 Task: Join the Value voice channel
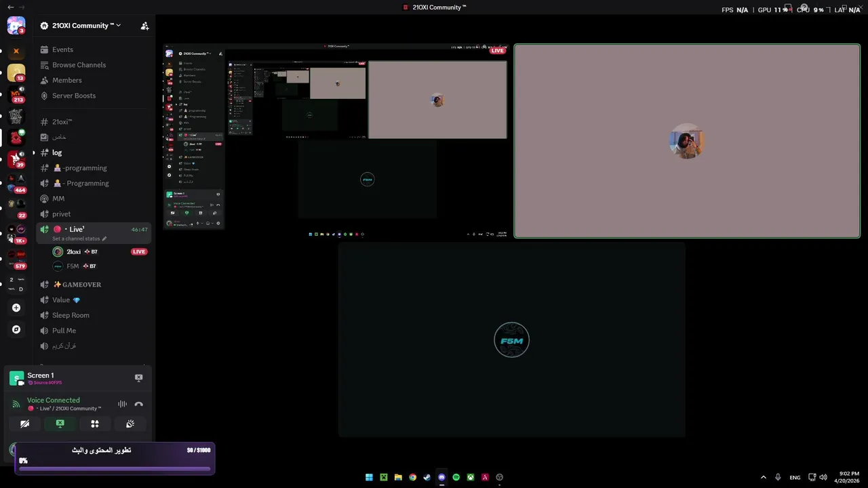click(x=94, y=300)
